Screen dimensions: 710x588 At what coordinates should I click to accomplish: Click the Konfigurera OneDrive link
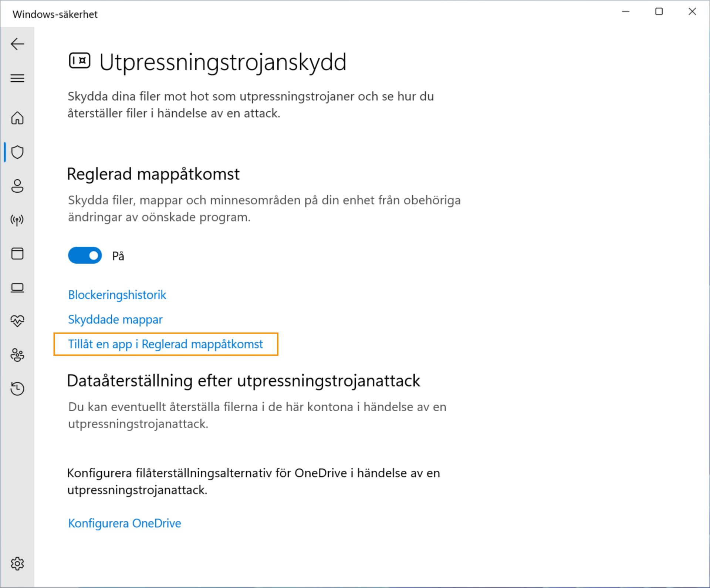click(125, 523)
